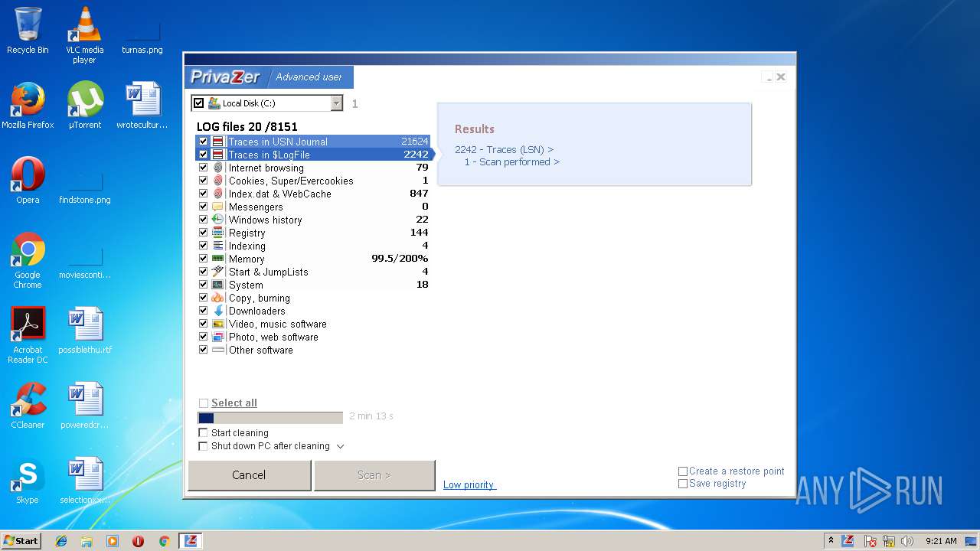Open the Local Disk (C:) drive dropdown

[336, 103]
